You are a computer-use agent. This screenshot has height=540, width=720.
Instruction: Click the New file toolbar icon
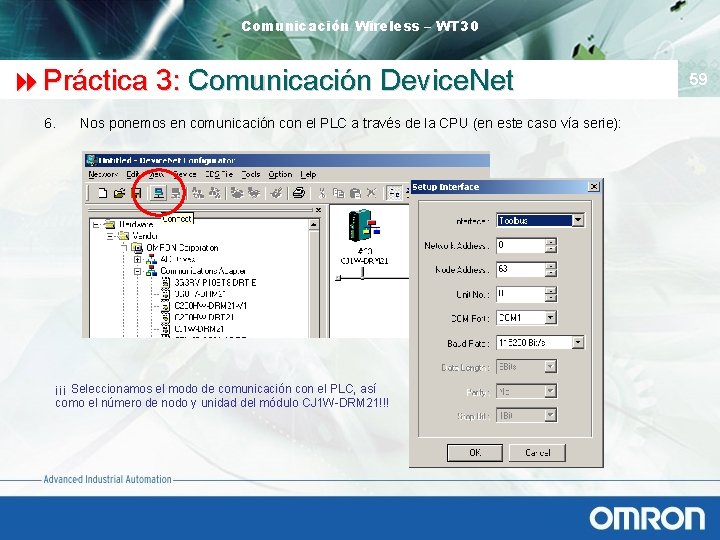coord(103,193)
